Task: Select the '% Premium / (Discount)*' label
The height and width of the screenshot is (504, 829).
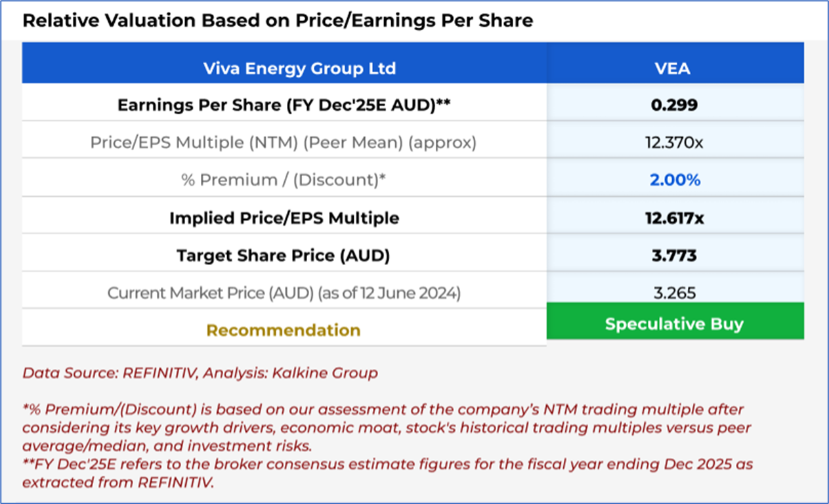Action: pyautogui.click(x=284, y=179)
